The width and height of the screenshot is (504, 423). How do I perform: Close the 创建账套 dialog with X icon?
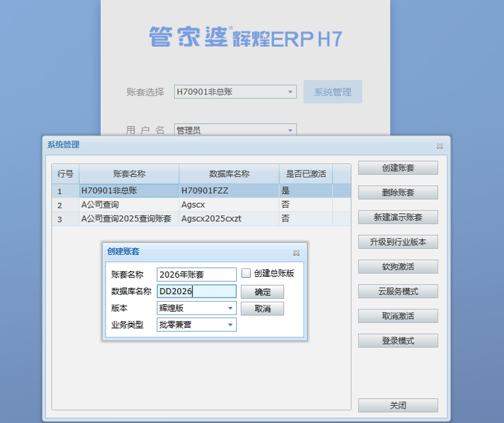tap(297, 253)
